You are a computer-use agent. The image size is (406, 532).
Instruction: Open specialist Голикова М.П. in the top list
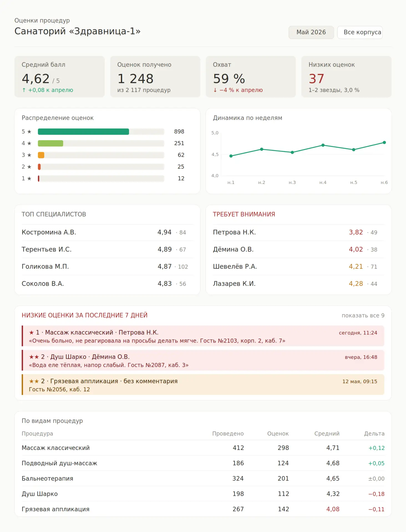107,267
